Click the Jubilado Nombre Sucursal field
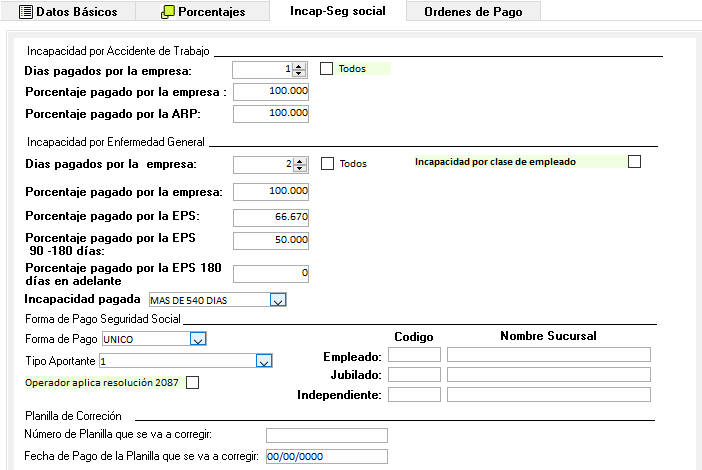The image size is (702, 470). click(x=548, y=375)
